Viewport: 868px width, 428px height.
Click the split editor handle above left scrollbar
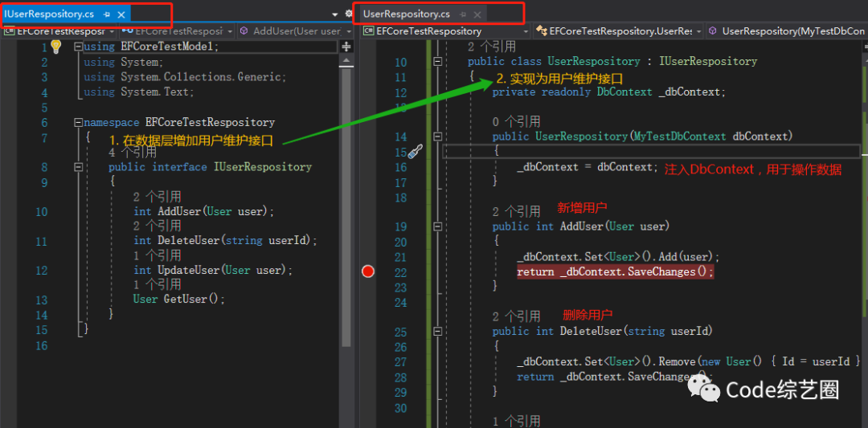click(346, 47)
